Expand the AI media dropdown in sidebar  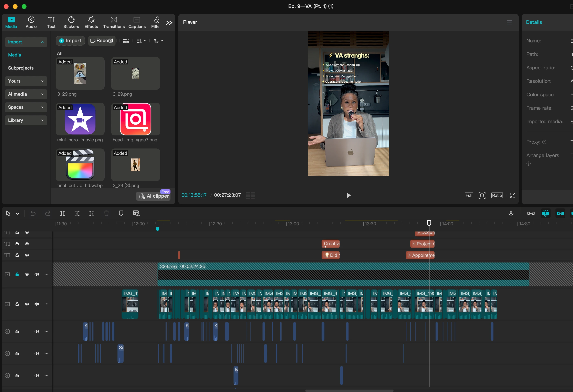coord(26,94)
